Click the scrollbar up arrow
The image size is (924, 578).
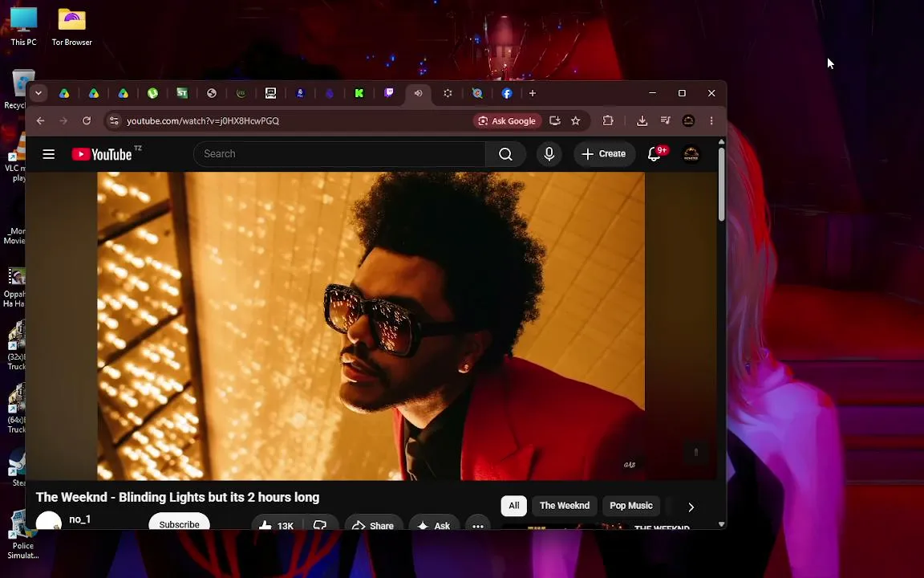click(721, 142)
